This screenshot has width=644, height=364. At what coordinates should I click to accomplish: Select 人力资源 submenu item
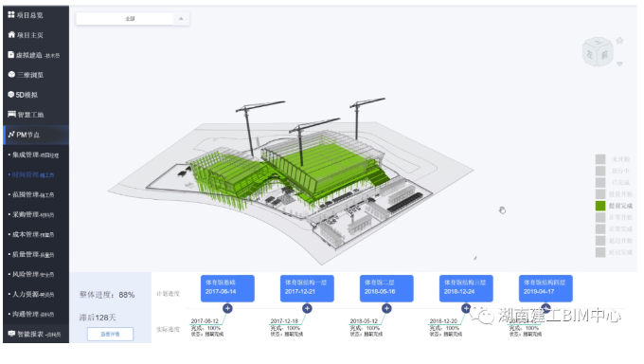36,294
